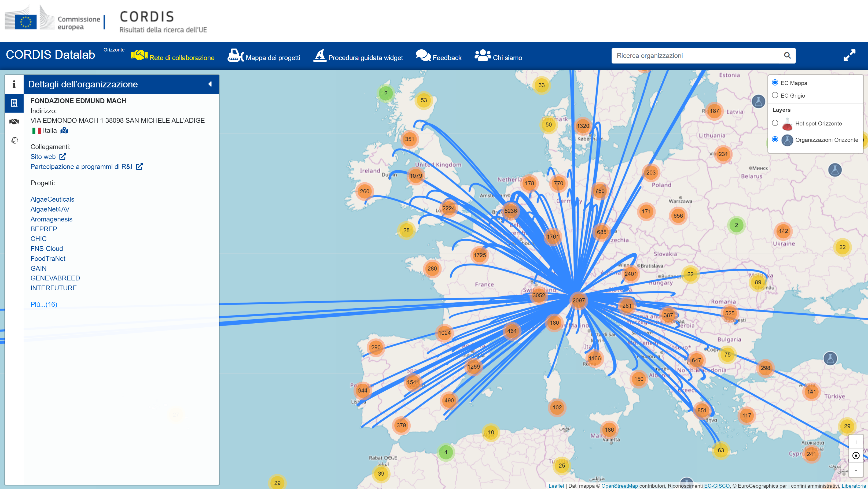
Task: Click the 1725 cluster in France
Action: coord(480,255)
